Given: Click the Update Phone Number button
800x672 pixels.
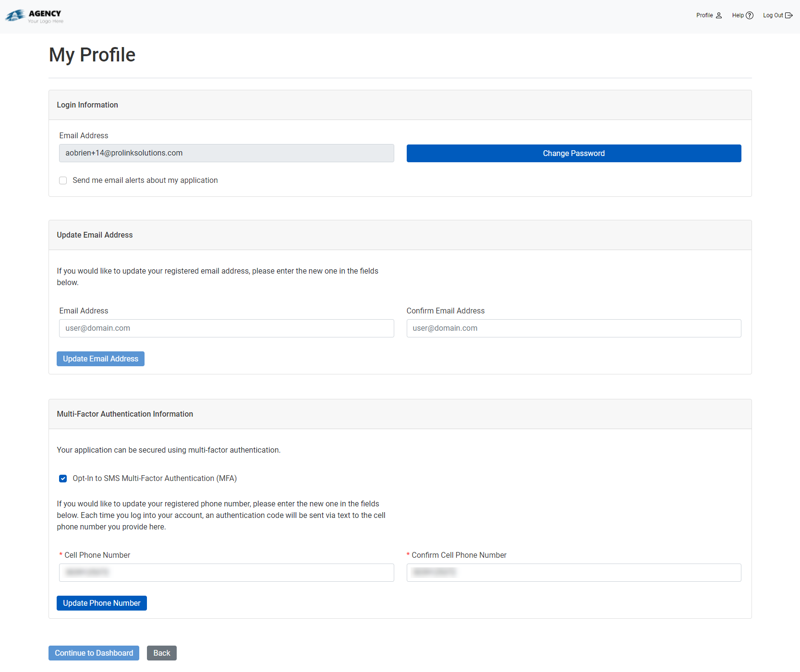Looking at the screenshot, I should point(101,603).
